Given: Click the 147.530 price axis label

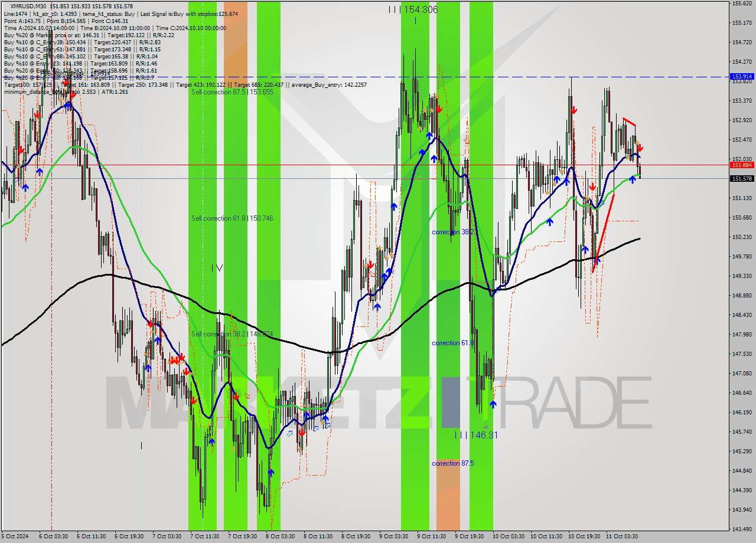Looking at the screenshot, I should coord(741,354).
